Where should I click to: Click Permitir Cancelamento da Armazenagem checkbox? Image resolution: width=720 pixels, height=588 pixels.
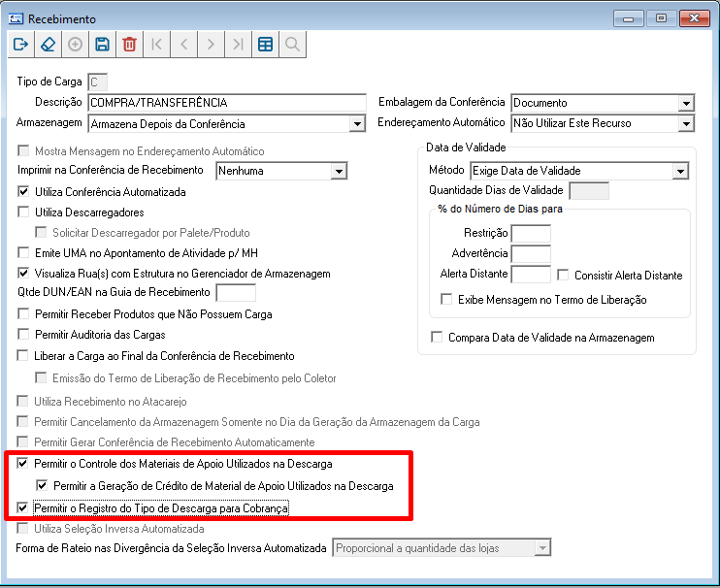point(22,421)
